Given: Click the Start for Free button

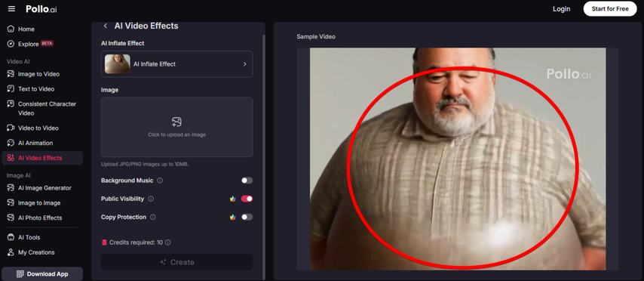Looking at the screenshot, I should tap(610, 8).
